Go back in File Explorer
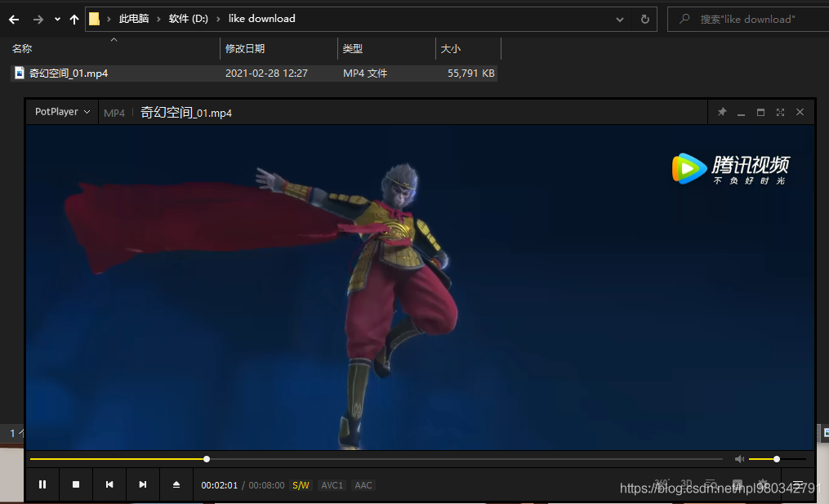This screenshot has height=504, width=829. coord(14,20)
